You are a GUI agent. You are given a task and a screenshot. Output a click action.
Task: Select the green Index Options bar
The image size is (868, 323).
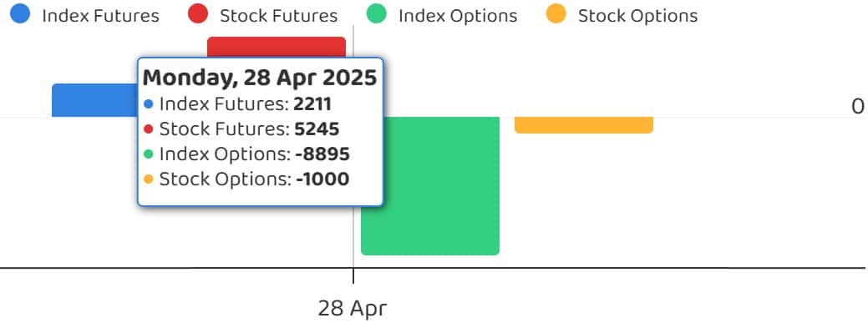coord(430,186)
